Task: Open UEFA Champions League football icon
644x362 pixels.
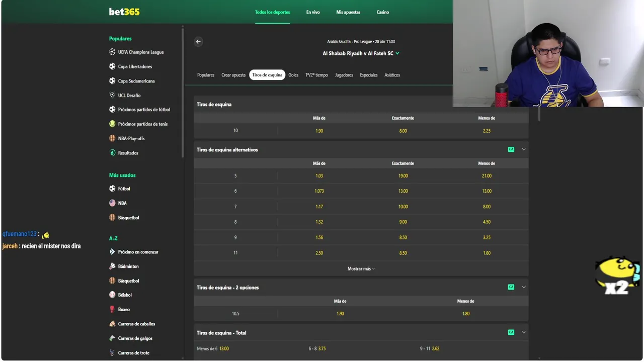Action: pyautogui.click(x=112, y=52)
